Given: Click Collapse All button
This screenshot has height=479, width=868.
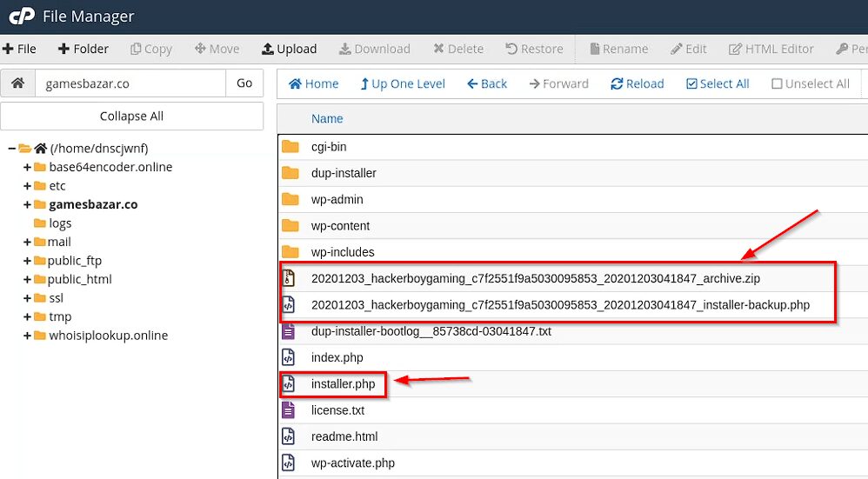Looking at the screenshot, I should coord(131,116).
